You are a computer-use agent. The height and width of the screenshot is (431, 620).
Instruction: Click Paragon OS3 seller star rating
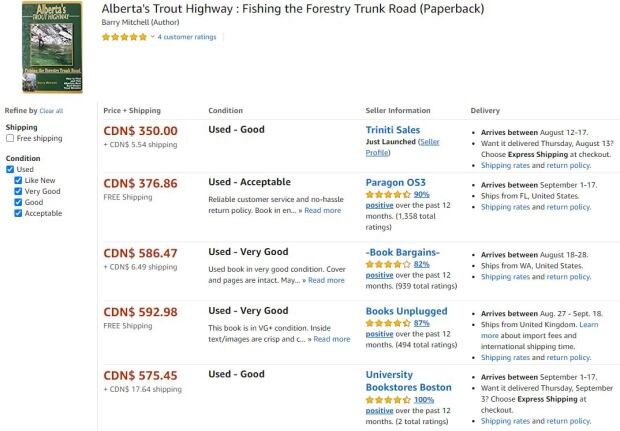tap(388, 195)
